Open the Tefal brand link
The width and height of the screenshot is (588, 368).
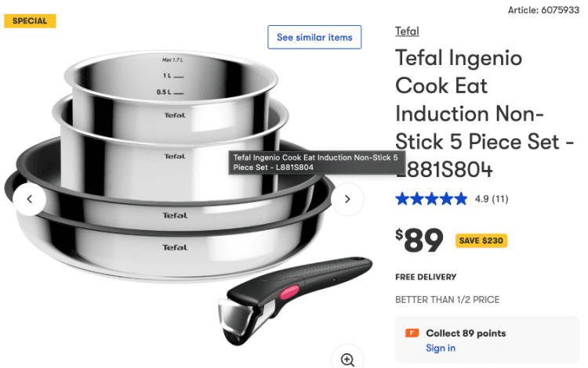point(407,31)
